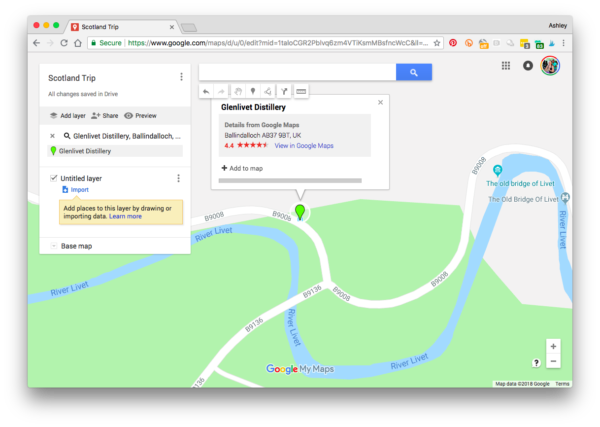
Task: Click Preview with eye icon
Action: click(x=140, y=116)
